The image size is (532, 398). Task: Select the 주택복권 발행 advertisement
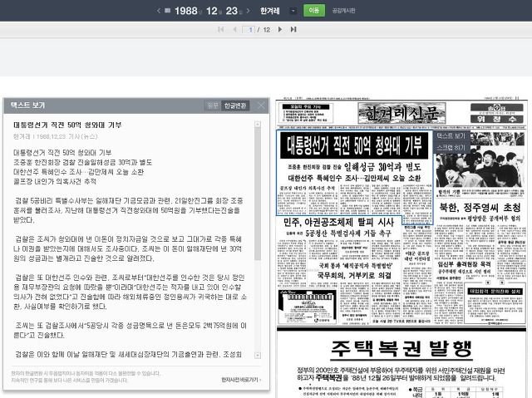[x=401, y=348]
